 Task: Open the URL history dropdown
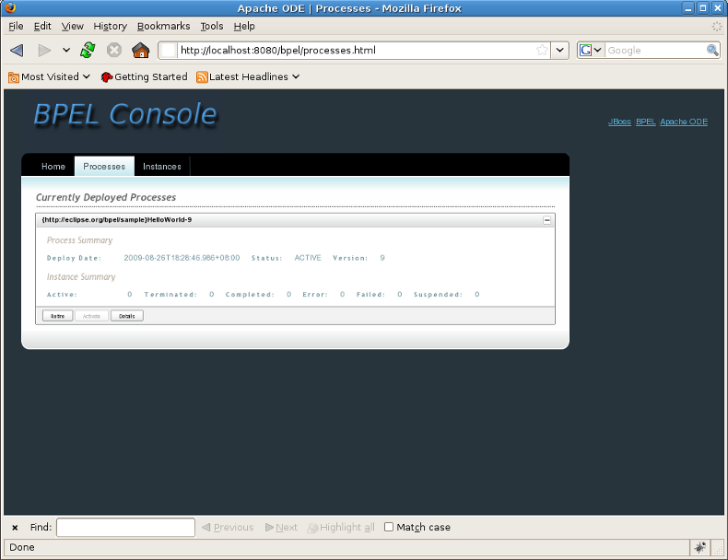(560, 50)
